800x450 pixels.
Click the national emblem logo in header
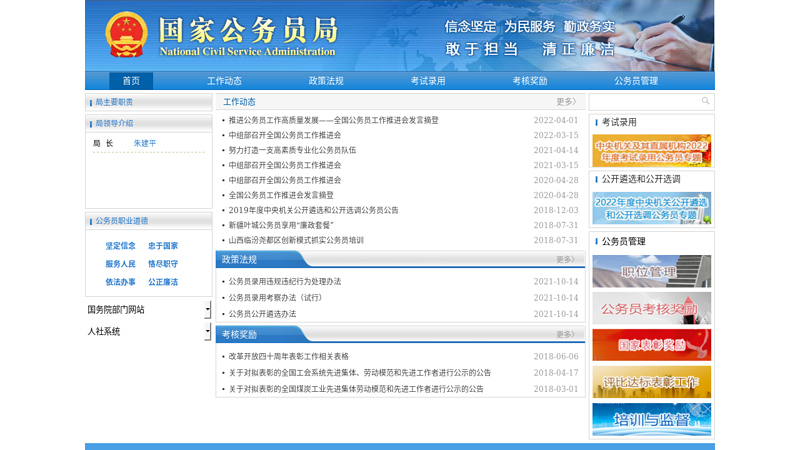[126, 34]
